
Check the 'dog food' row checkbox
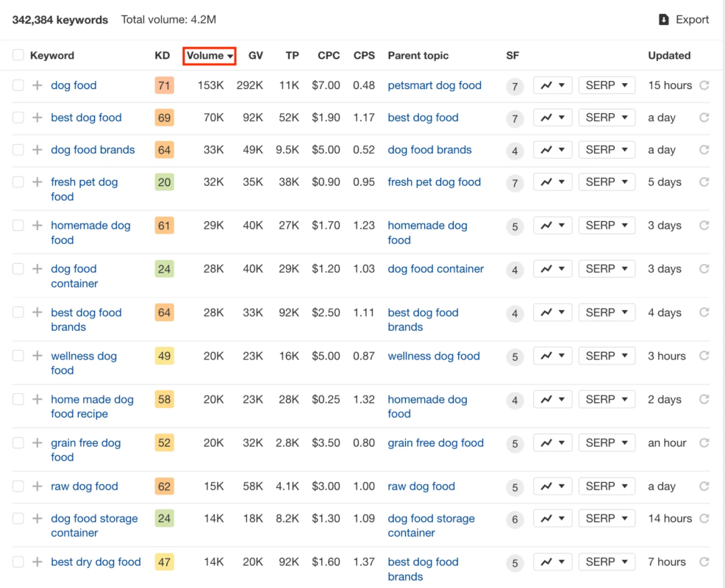pyautogui.click(x=18, y=85)
